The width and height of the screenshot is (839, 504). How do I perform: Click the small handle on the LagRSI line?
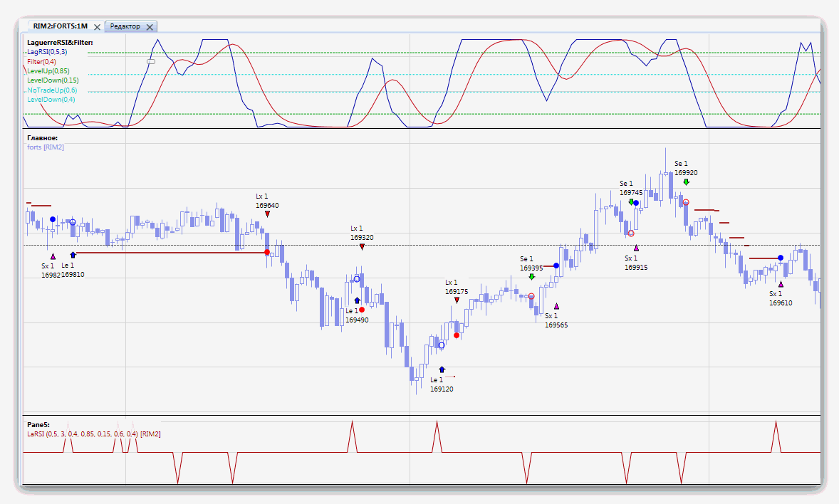coord(151,61)
